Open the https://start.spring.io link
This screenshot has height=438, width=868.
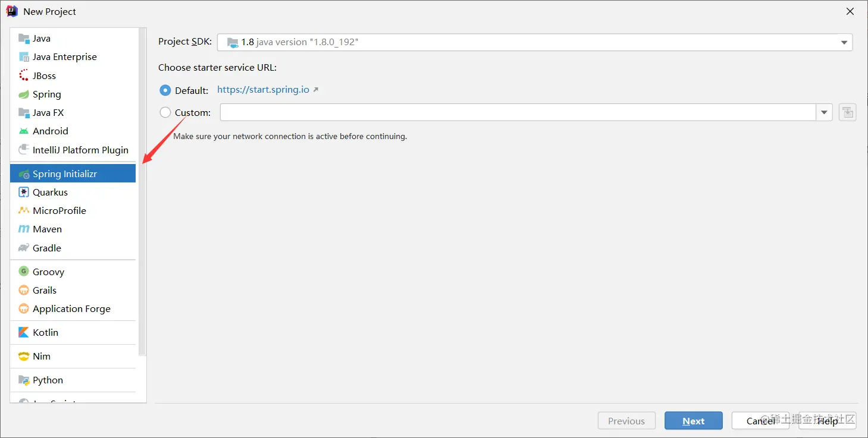point(263,90)
